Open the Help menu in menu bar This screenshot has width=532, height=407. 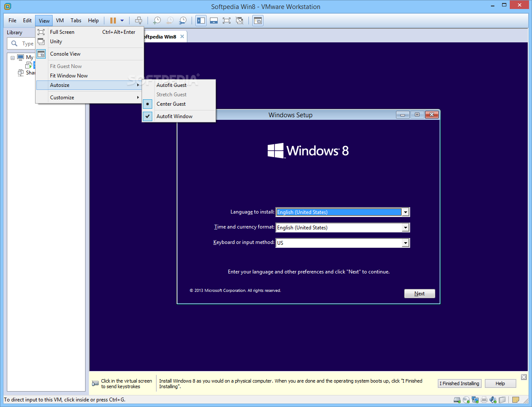[93, 21]
